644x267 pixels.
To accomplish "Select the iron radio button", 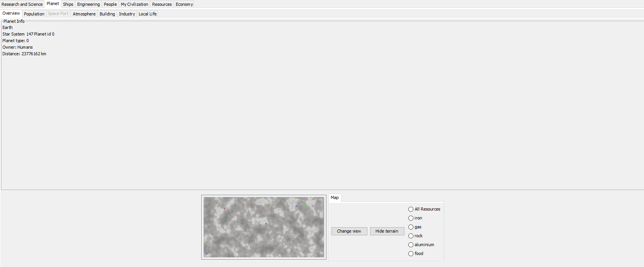I will coord(415,218).
